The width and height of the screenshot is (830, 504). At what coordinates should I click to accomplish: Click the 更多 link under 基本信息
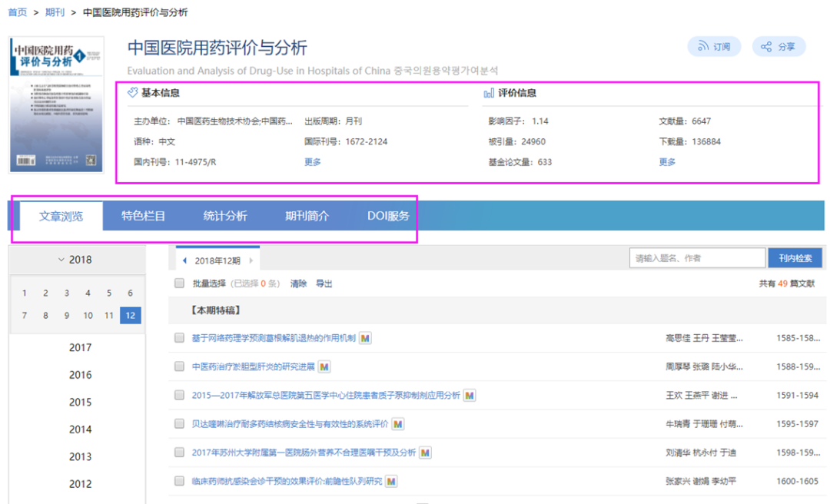tap(312, 163)
